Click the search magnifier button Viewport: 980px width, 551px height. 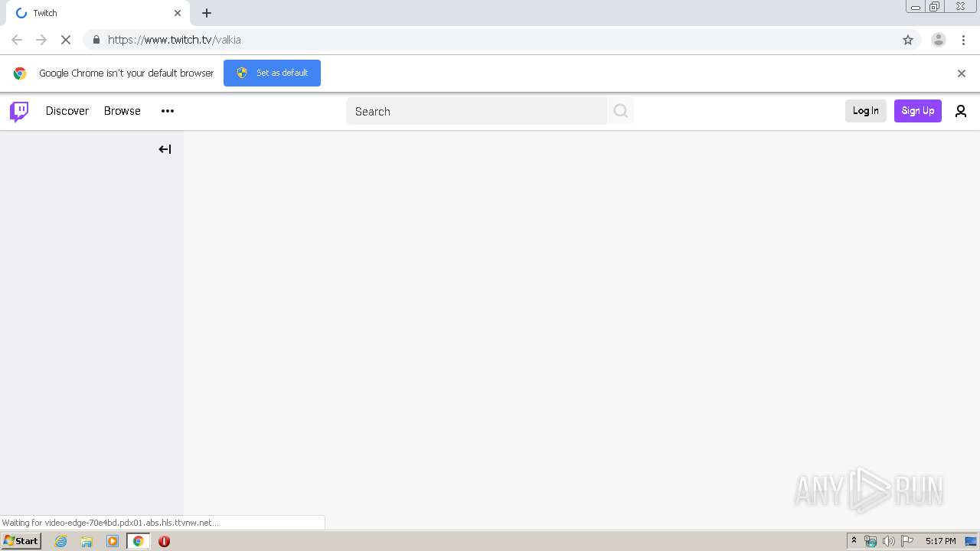coord(621,111)
